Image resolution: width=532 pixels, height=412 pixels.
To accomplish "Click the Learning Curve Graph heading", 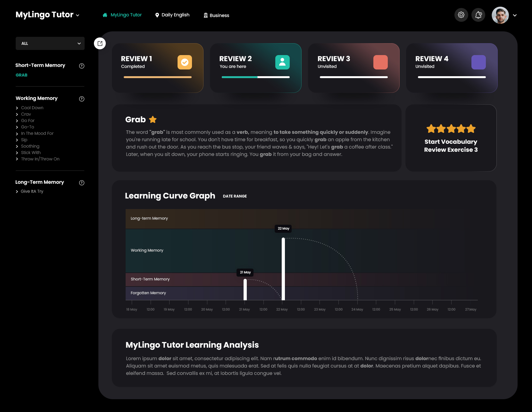I will pos(170,196).
